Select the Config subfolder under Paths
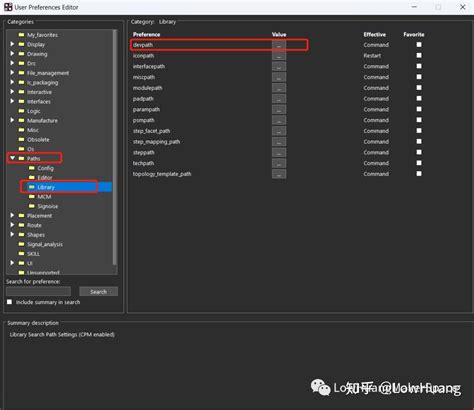The width and height of the screenshot is (474, 410). point(45,168)
